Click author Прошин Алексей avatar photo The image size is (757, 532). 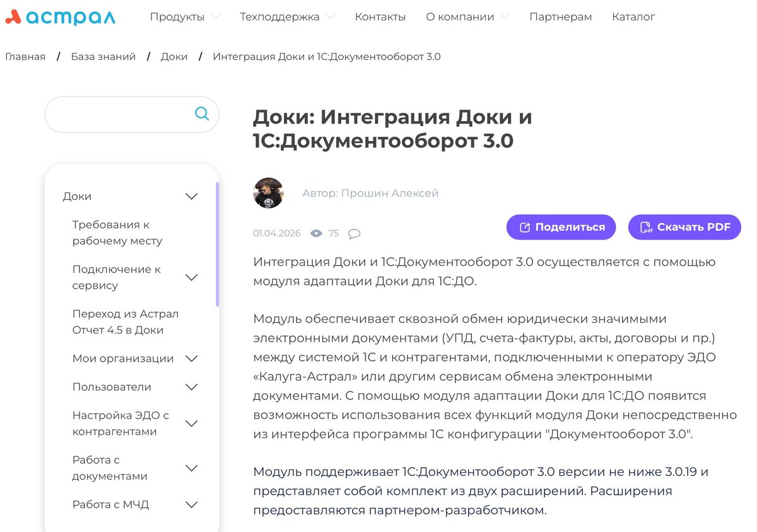[x=268, y=193]
